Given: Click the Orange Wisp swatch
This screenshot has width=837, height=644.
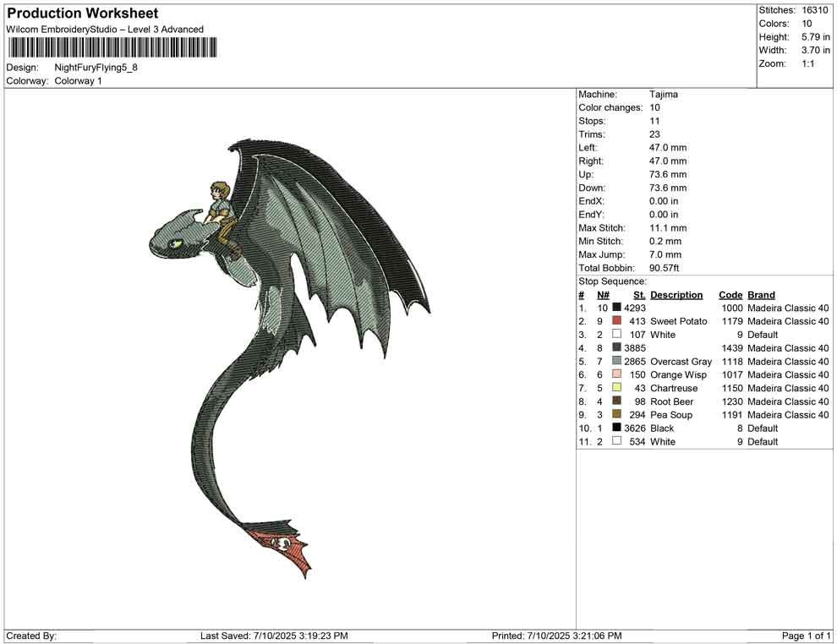Looking at the screenshot, I should (616, 374).
